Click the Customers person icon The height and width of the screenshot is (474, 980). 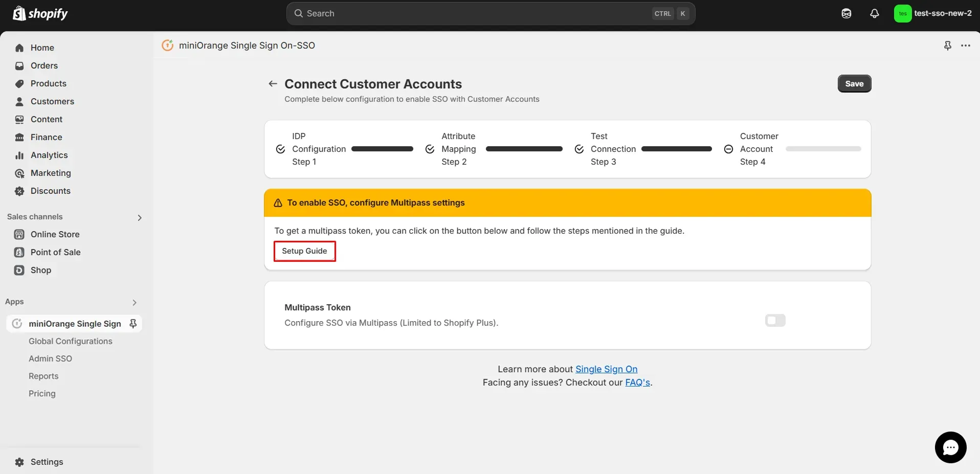19,101
